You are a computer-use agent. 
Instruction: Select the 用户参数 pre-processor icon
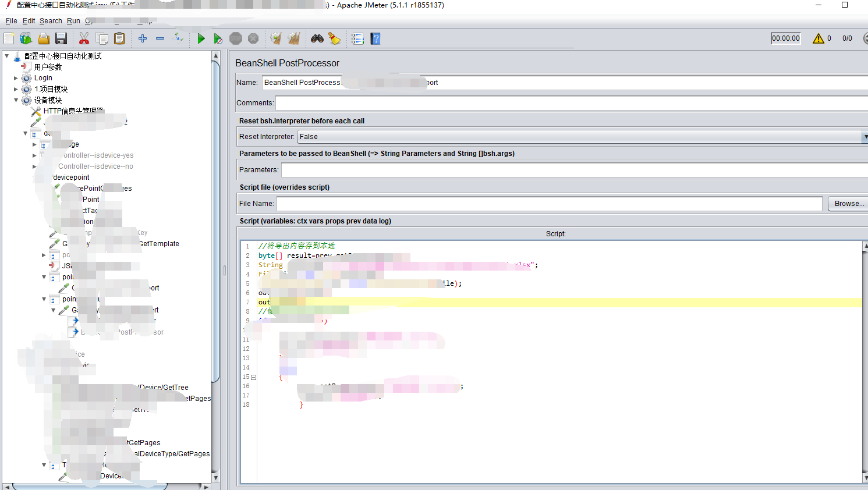[26, 67]
